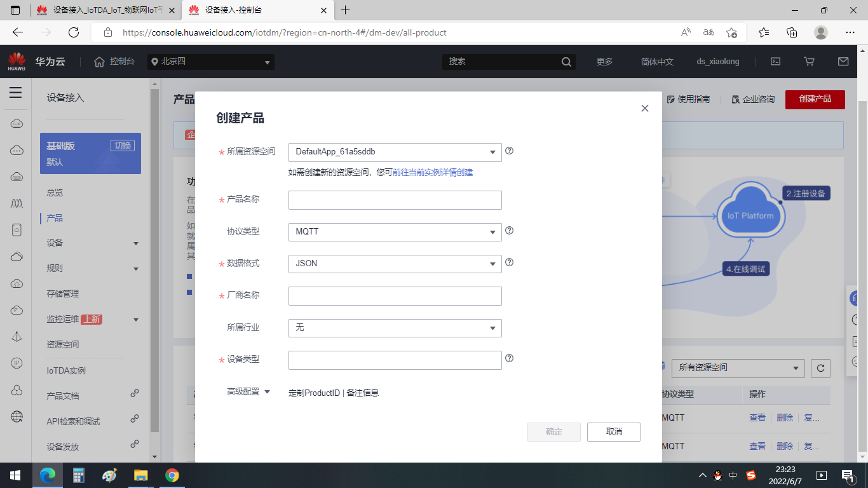
Task: Open the hamburger service list menu
Action: pos(16,93)
